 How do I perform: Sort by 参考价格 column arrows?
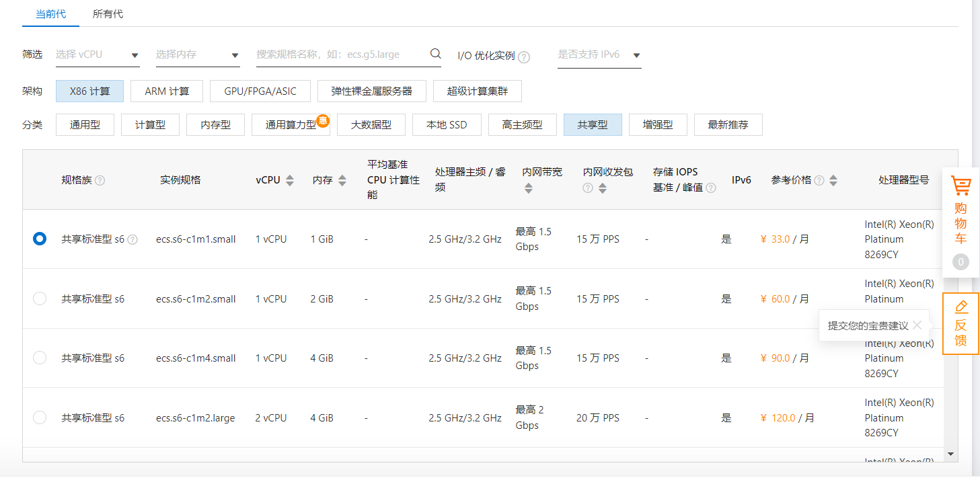(x=833, y=180)
